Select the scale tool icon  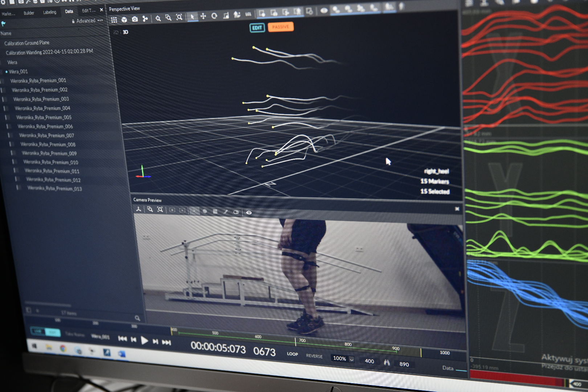coord(226,15)
